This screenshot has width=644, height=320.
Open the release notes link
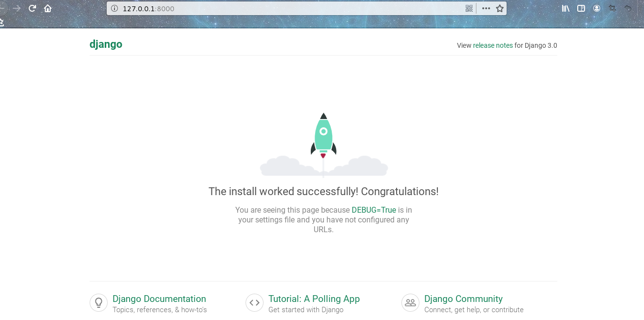[x=493, y=45]
